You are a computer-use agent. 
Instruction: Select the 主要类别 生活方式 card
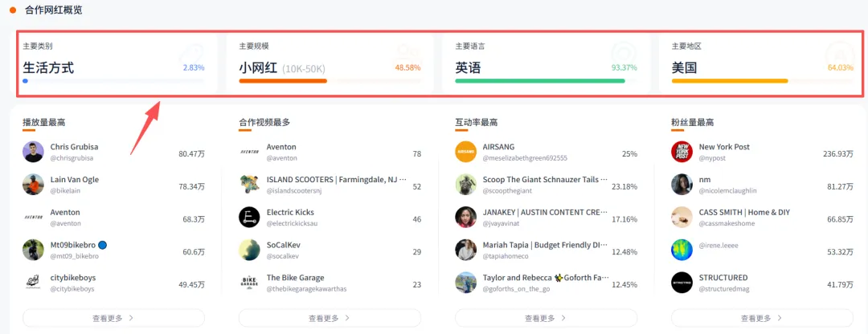[x=115, y=63]
